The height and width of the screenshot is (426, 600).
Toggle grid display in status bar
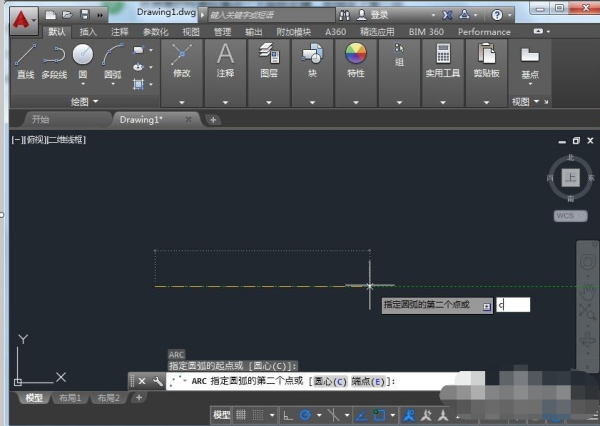(242, 415)
